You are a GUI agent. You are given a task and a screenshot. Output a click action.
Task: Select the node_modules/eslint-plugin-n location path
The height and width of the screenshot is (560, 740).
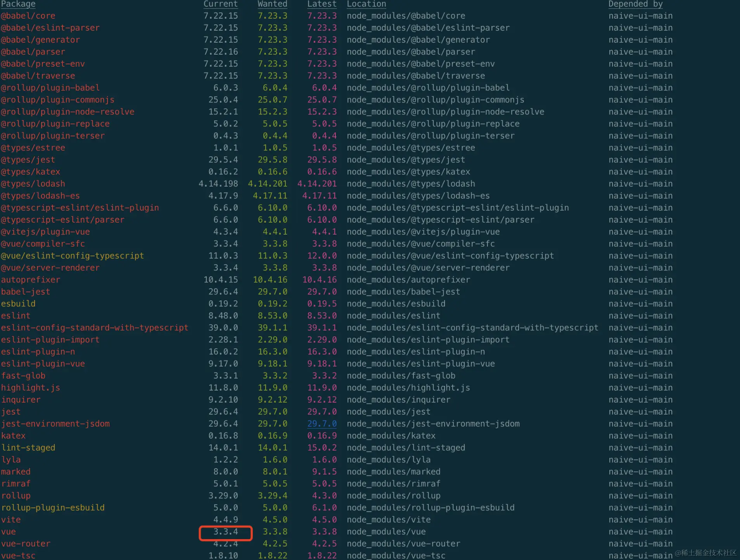pos(416,352)
